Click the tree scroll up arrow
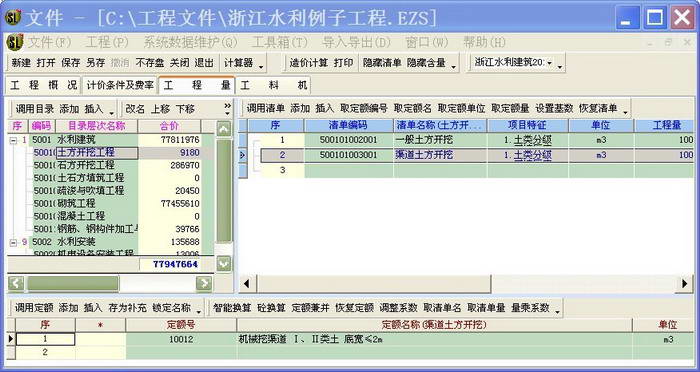Viewport: 700px width, 372px height. point(224,129)
